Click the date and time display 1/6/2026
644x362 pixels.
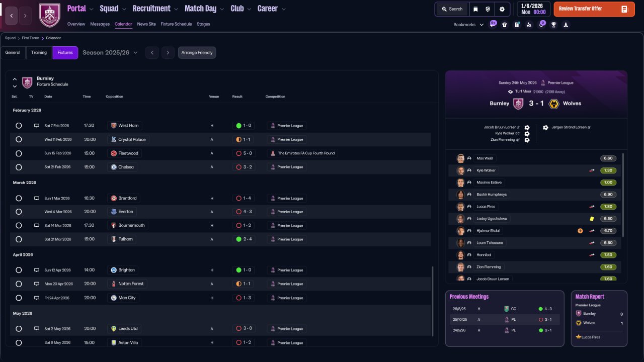[534, 9]
